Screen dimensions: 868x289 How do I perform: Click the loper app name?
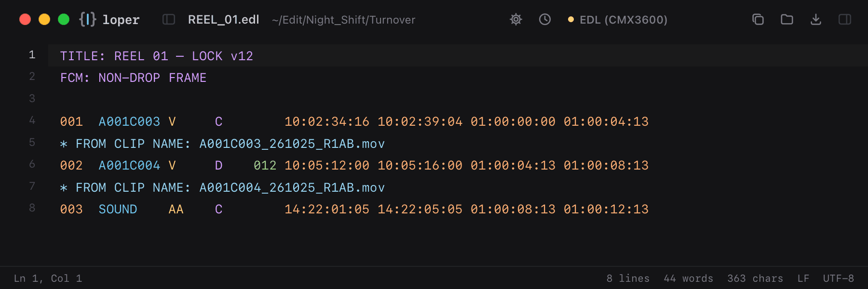pyautogui.click(x=121, y=20)
